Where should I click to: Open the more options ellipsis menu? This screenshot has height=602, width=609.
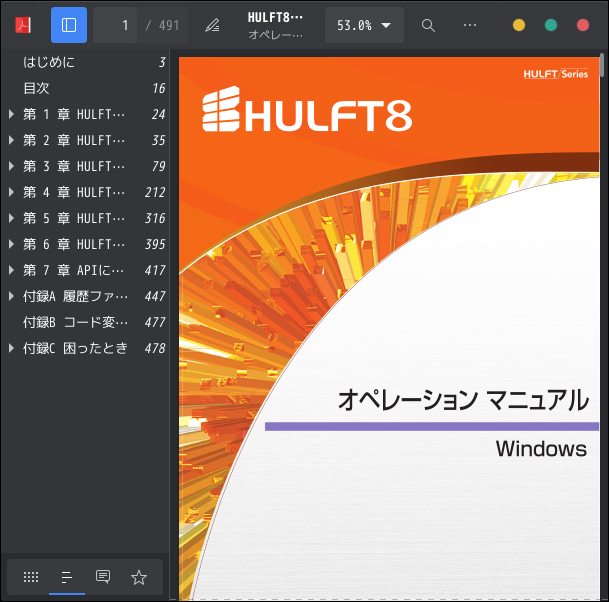pyautogui.click(x=470, y=25)
